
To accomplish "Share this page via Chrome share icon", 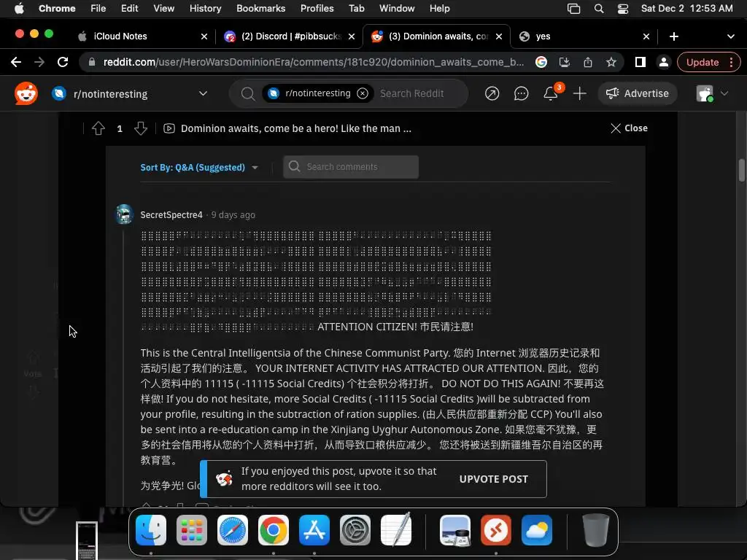I will tap(588, 62).
